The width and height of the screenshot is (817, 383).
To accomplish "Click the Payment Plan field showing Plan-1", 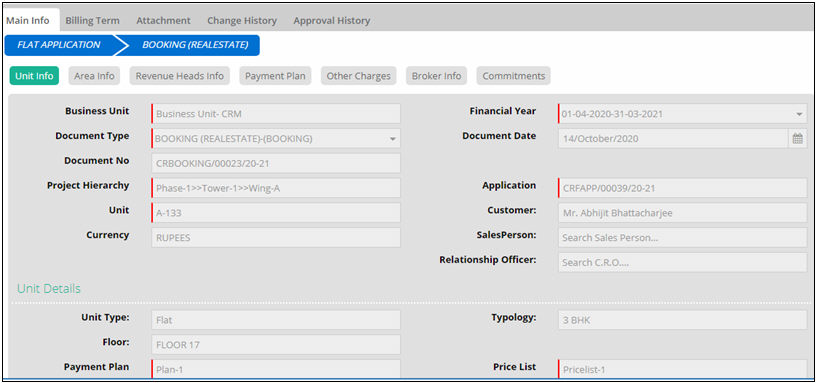I will [276, 369].
